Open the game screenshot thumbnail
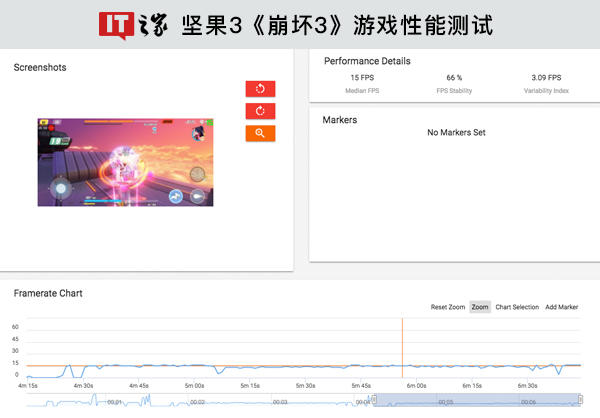Viewport: 600px width, 418px height. pos(126,162)
